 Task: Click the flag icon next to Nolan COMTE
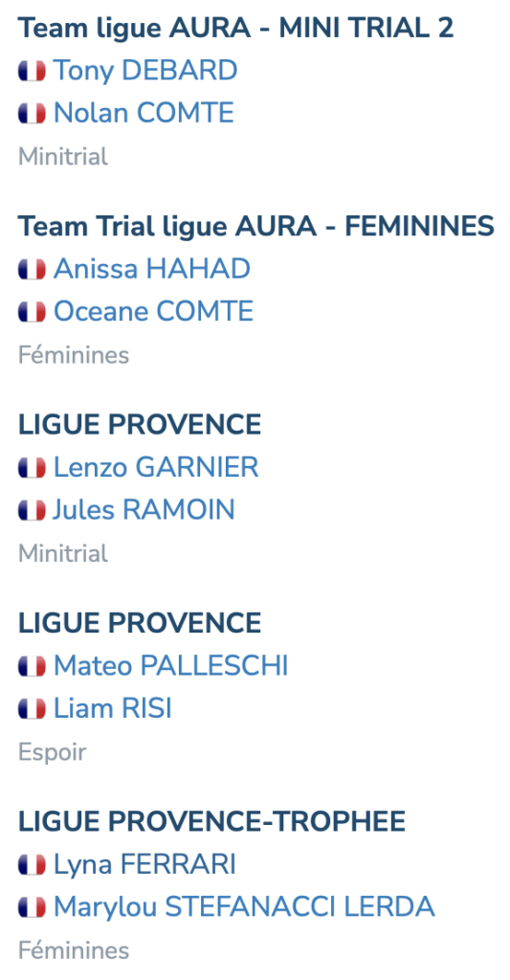click(32, 114)
